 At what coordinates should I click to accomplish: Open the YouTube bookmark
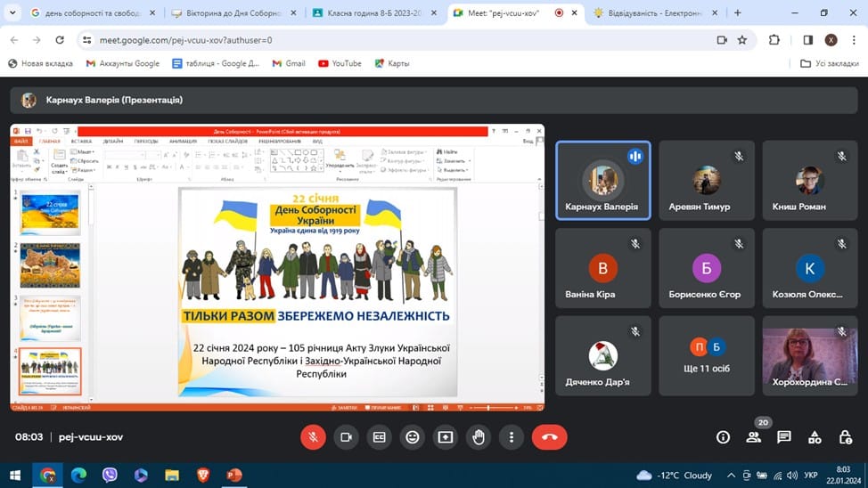340,63
